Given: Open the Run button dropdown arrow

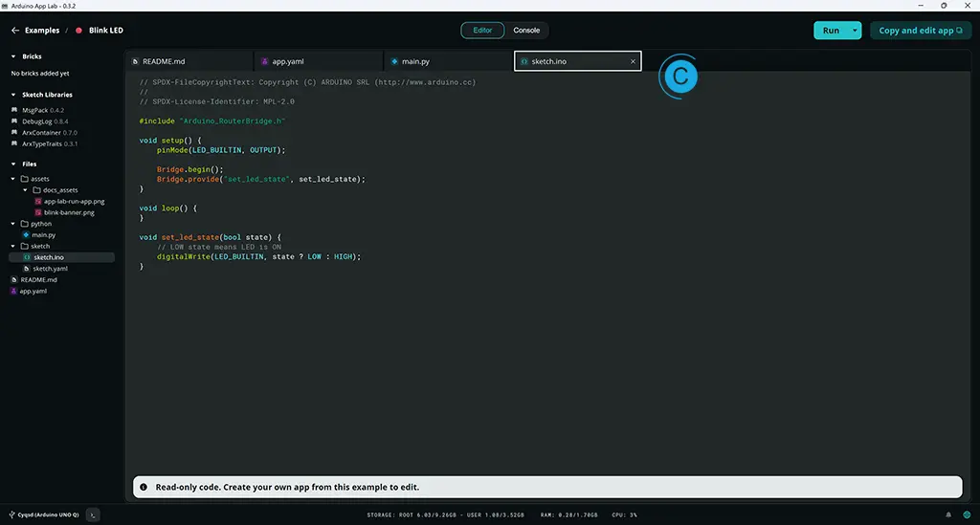Looking at the screenshot, I should coord(855,30).
